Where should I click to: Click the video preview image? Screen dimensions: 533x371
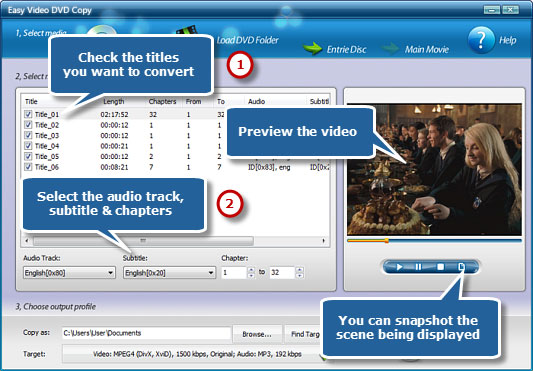[434, 169]
